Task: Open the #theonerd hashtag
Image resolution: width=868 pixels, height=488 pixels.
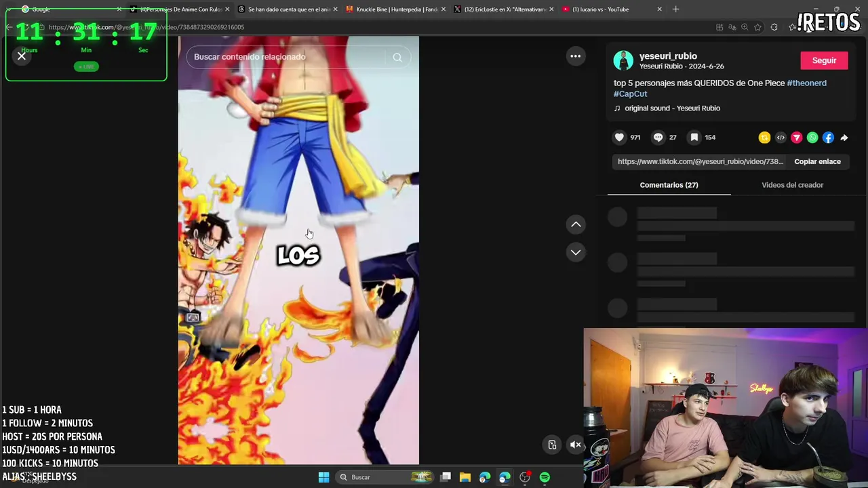Action: point(806,83)
